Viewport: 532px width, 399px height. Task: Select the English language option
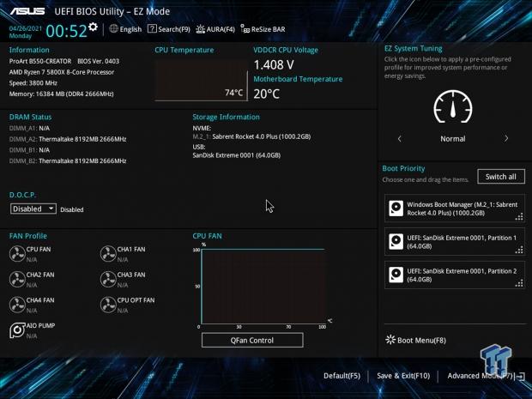point(130,29)
